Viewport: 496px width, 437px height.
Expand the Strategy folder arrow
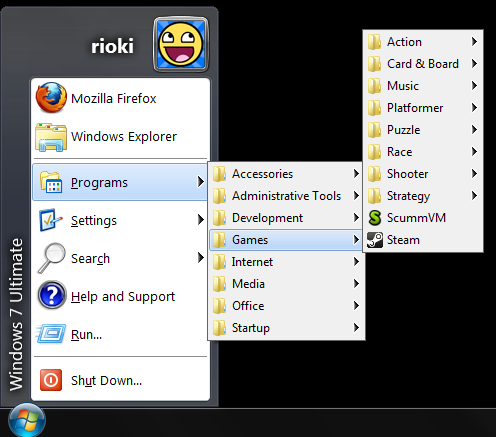(474, 196)
